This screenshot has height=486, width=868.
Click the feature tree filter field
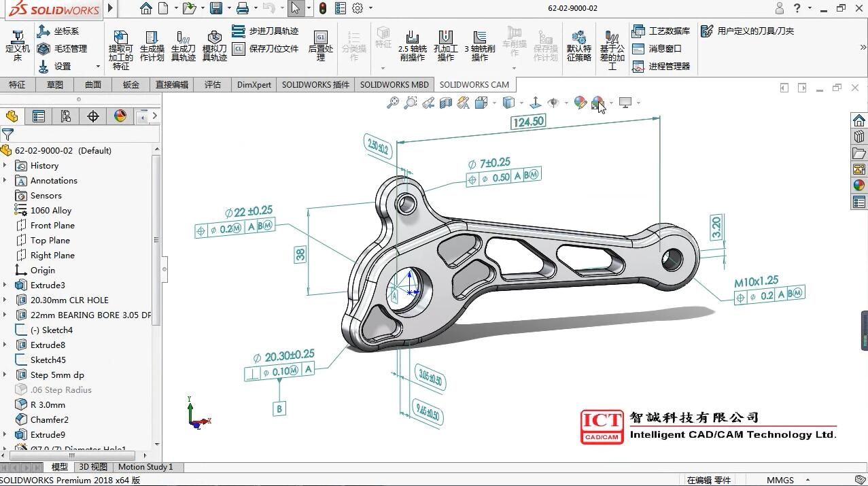pos(80,135)
